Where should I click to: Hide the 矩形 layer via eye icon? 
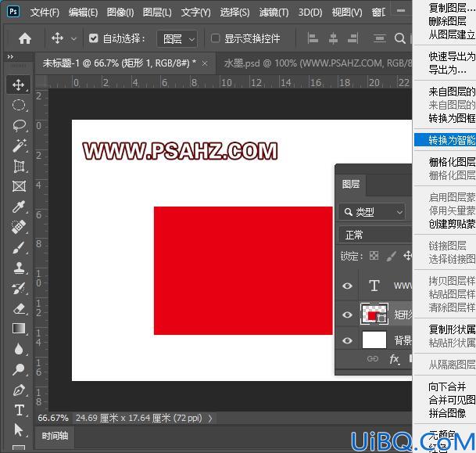click(347, 315)
